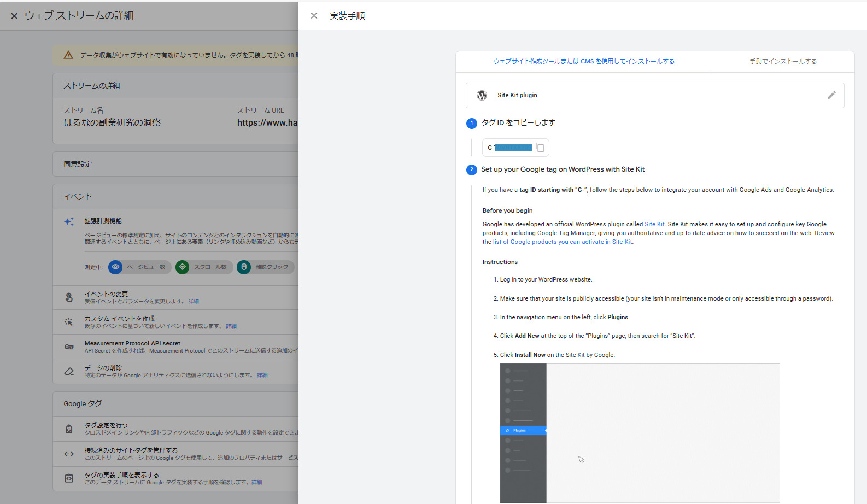This screenshot has height=504, width=867.
Task: Click the 接続済みのサイトタグを管理する code icon
Action: point(69,454)
